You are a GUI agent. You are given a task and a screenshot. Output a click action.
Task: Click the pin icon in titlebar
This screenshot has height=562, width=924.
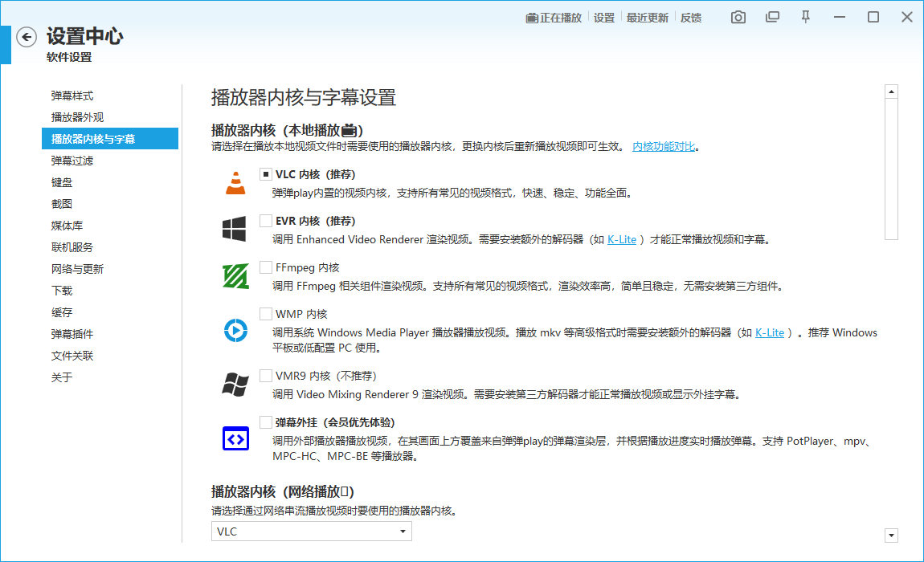click(x=805, y=16)
